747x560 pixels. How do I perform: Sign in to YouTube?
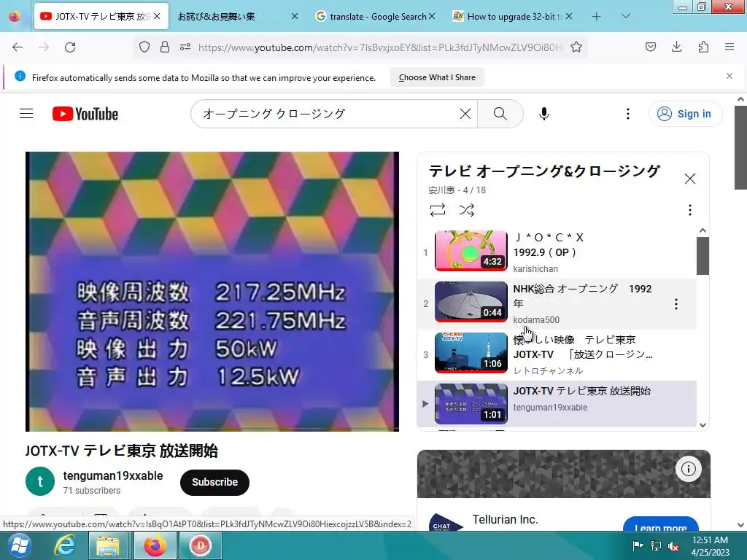pyautogui.click(x=684, y=114)
